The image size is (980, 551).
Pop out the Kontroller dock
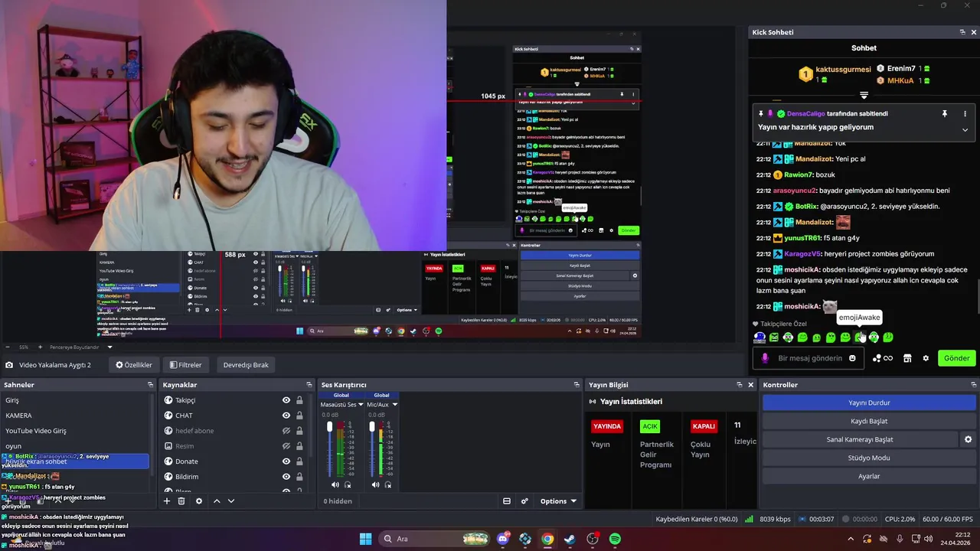click(974, 385)
